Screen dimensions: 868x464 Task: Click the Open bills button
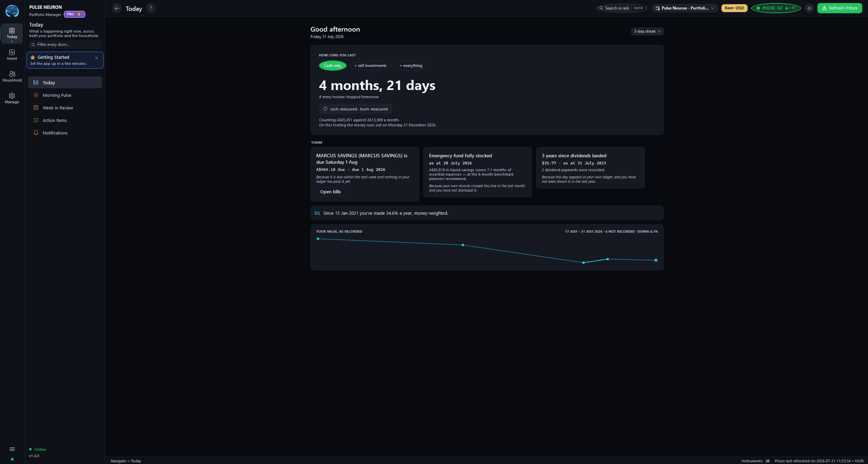pos(331,192)
